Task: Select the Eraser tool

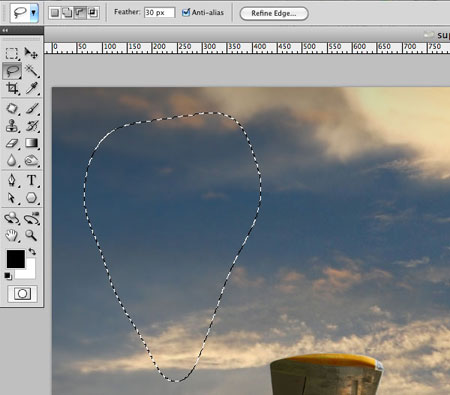Action: click(12, 143)
